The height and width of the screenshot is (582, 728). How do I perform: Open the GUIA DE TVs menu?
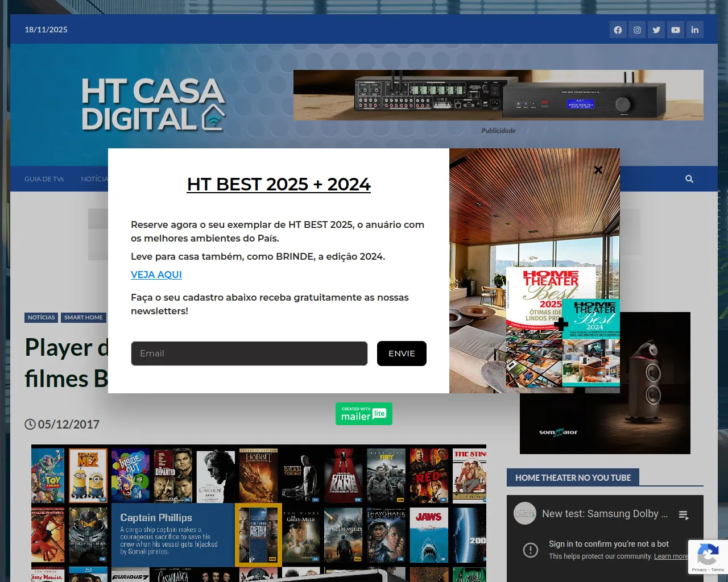pos(44,178)
